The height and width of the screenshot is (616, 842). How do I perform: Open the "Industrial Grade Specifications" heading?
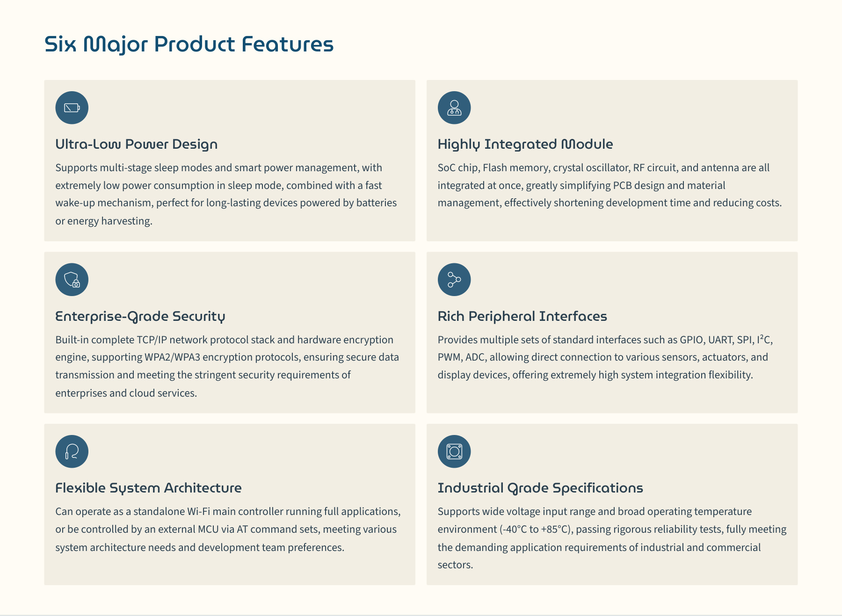pos(540,488)
